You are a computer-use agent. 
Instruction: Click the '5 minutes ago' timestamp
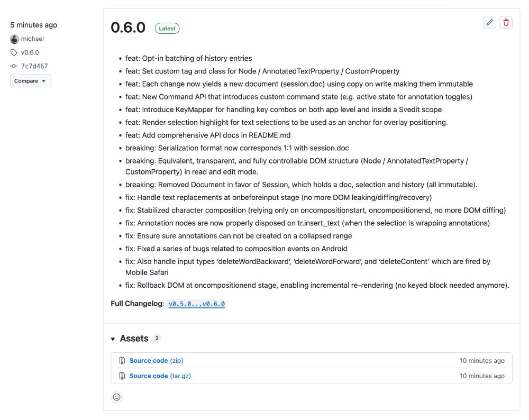pyautogui.click(x=34, y=25)
